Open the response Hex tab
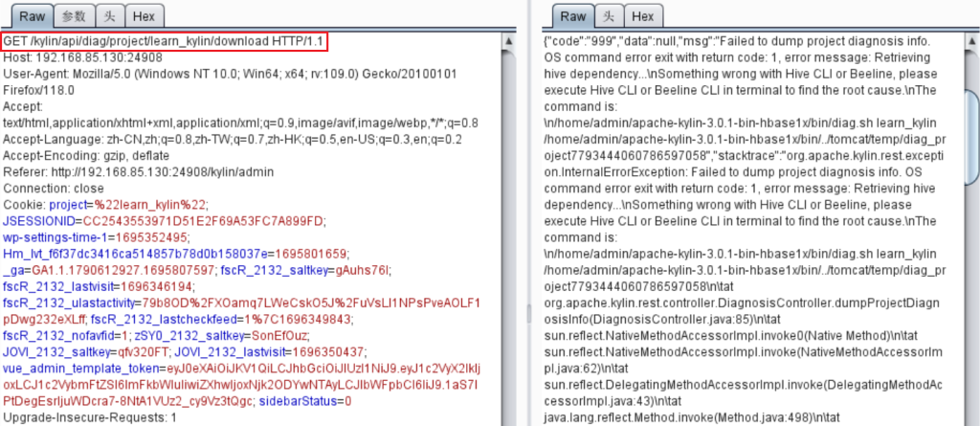The image size is (980, 426). (x=643, y=16)
